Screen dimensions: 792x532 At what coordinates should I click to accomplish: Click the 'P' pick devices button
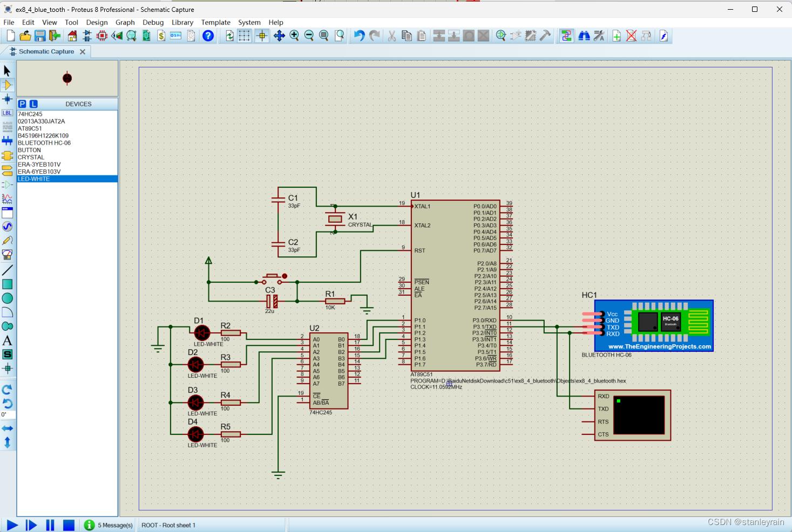click(22, 104)
